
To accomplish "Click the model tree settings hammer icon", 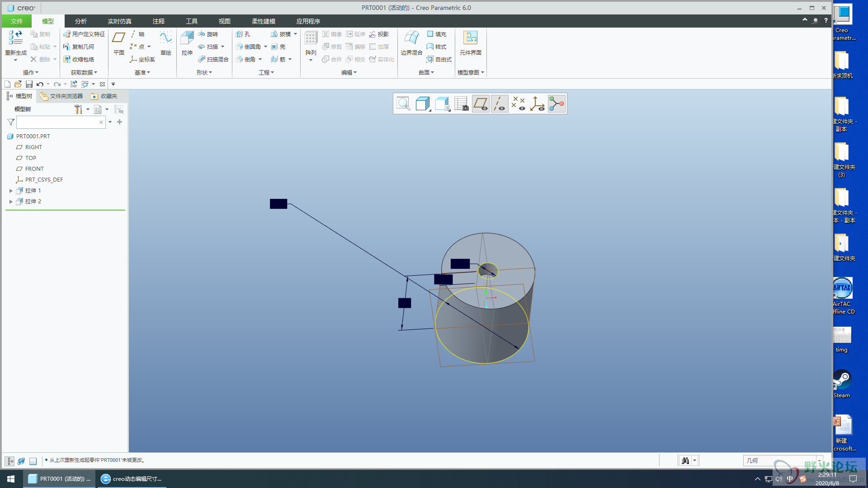I will [x=78, y=109].
